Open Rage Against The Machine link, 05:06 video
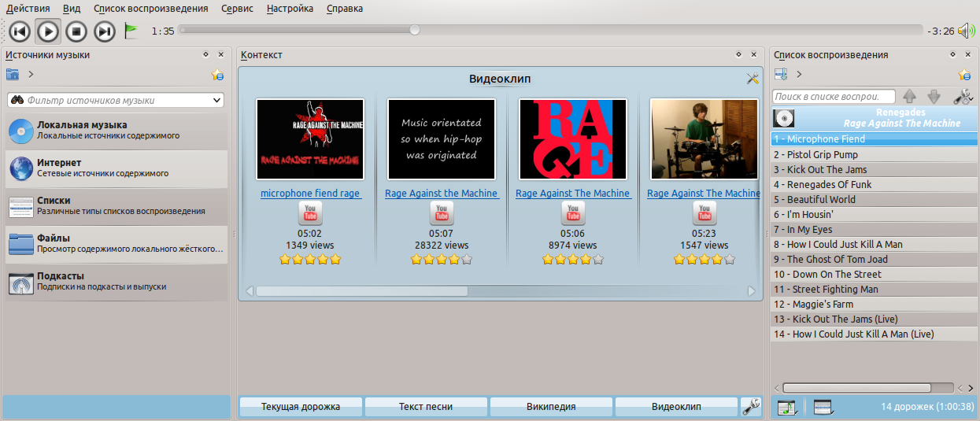 (x=573, y=193)
